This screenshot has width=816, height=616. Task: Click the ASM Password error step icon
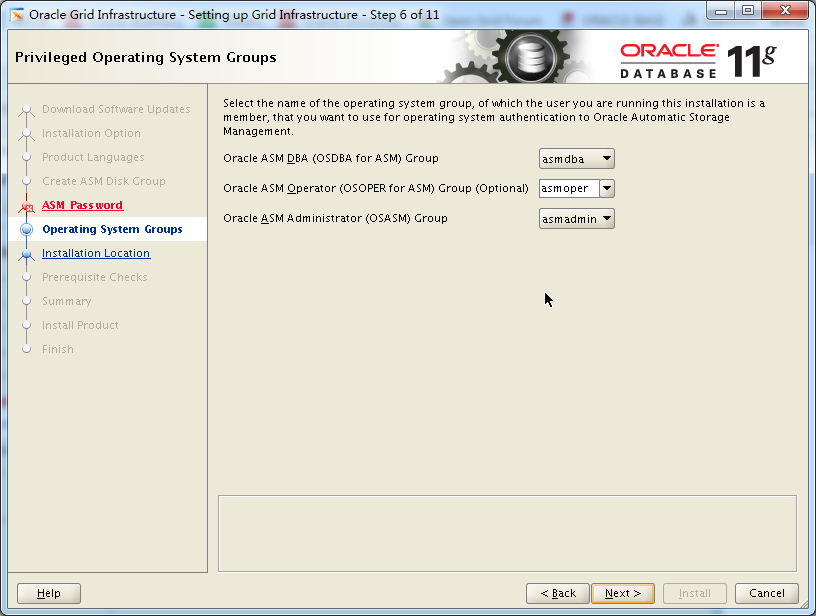coord(27,207)
